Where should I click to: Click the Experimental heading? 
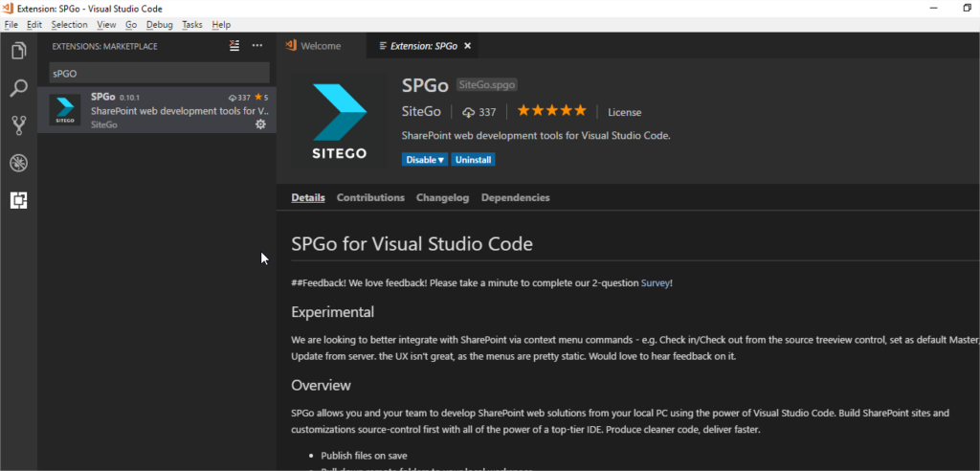(x=332, y=311)
